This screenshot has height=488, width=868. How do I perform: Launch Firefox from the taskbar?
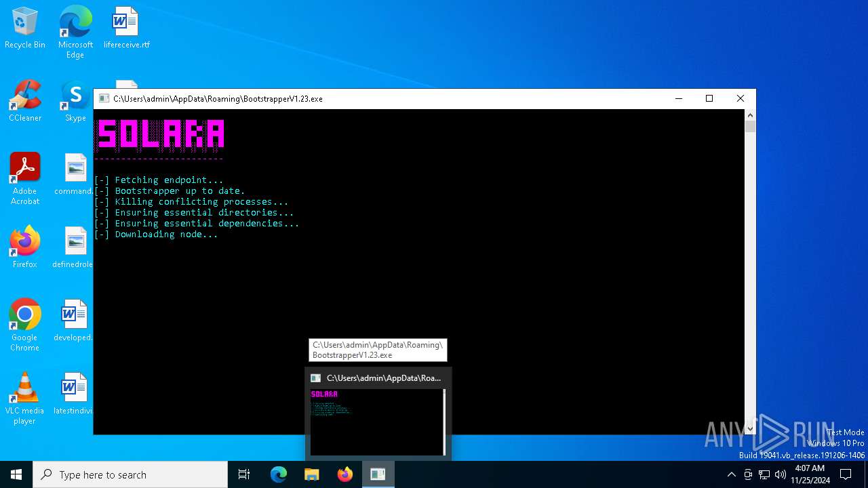(345, 474)
